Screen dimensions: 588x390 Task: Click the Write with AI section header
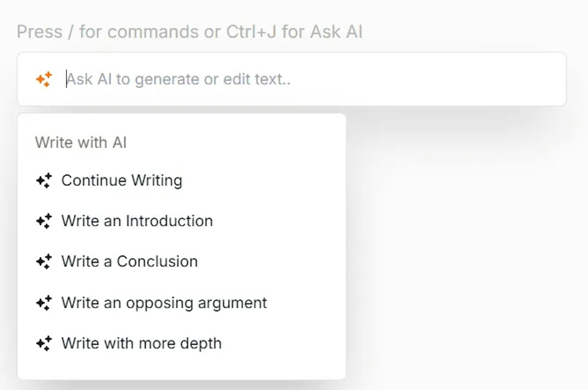pos(81,143)
